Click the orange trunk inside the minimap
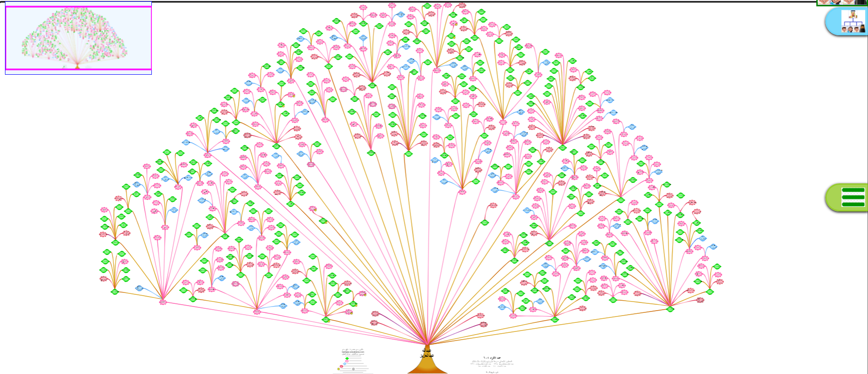868x374 pixels. pos(78,67)
